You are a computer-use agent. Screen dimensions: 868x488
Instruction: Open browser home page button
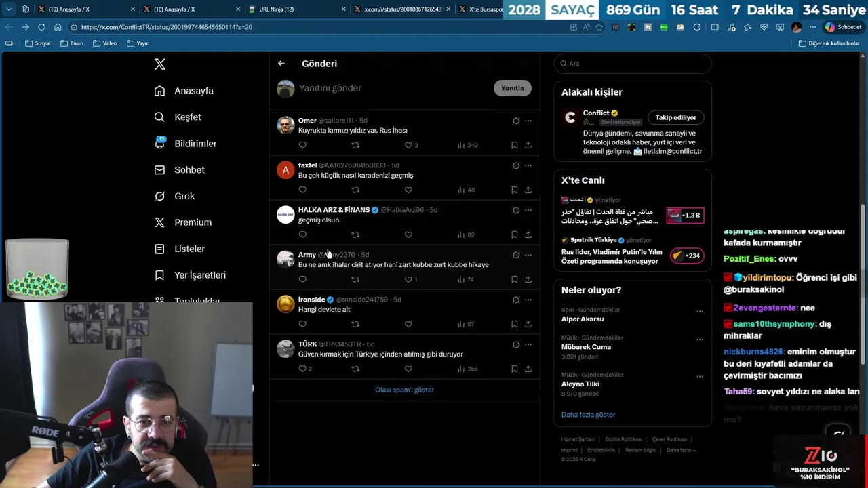pyautogui.click(x=58, y=27)
